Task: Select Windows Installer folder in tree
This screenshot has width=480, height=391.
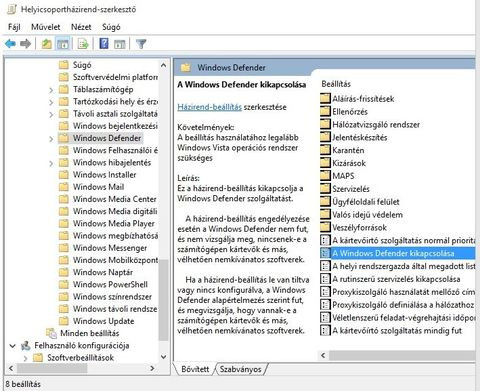Action: click(x=97, y=174)
